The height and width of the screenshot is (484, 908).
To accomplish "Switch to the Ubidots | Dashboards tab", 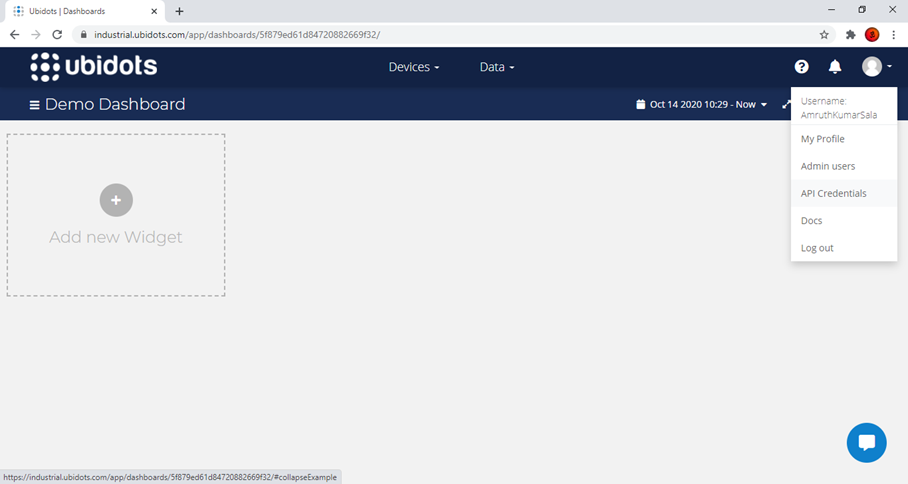I will [85, 11].
